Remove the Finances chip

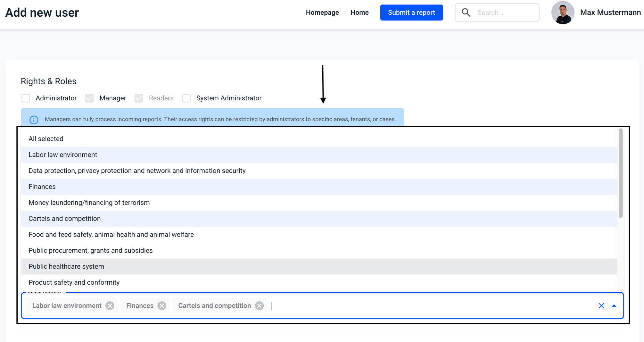click(162, 306)
